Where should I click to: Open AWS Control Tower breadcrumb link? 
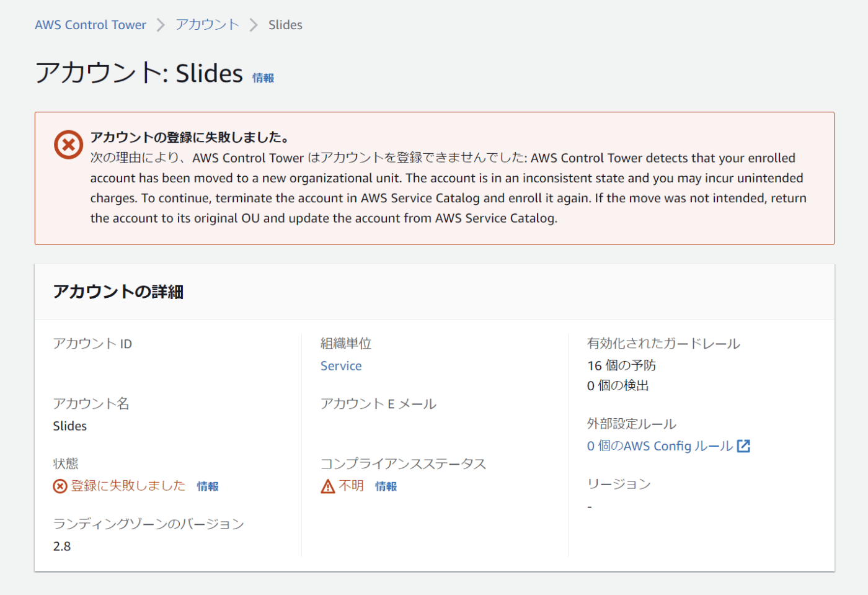coord(91,25)
